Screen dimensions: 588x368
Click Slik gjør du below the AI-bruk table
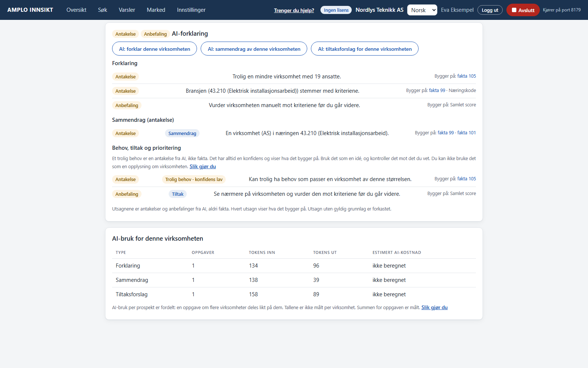tap(434, 307)
